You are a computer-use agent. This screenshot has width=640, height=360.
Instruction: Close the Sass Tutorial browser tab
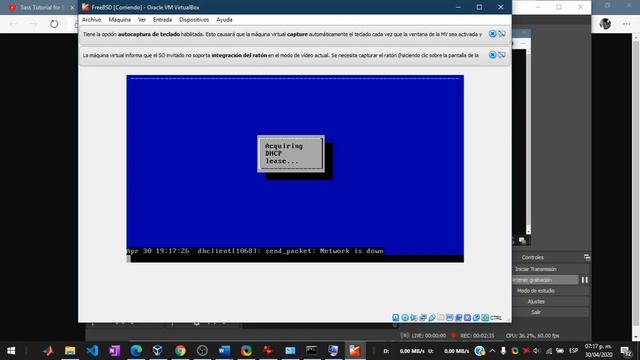(x=72, y=7)
